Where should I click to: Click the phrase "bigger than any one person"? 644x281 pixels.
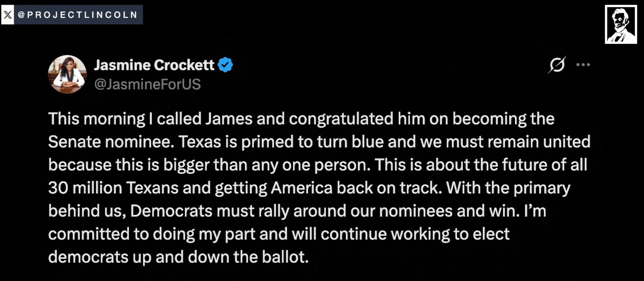point(267,165)
